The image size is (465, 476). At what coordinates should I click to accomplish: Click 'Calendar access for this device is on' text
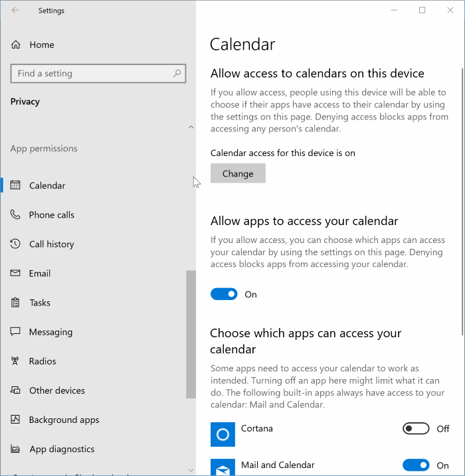(283, 153)
